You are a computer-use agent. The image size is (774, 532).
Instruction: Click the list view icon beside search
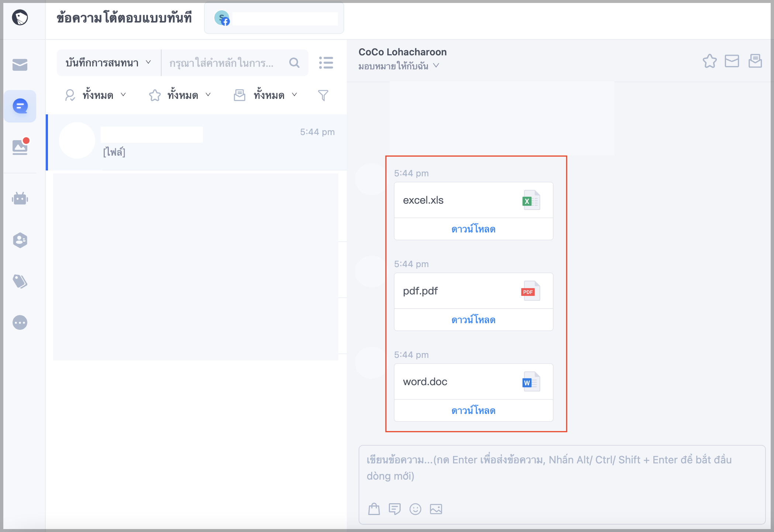click(326, 63)
